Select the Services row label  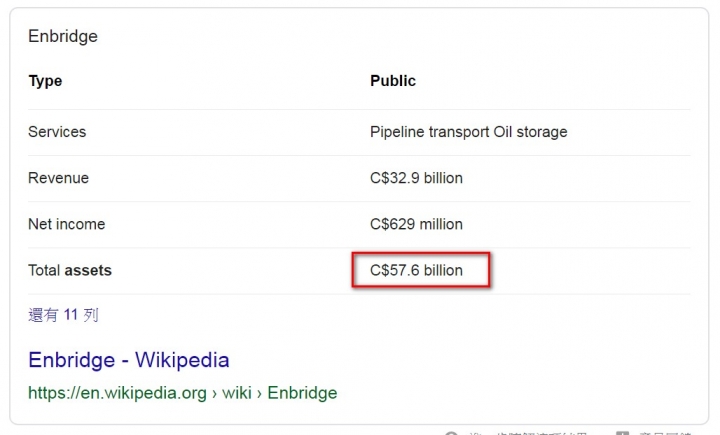coord(57,132)
